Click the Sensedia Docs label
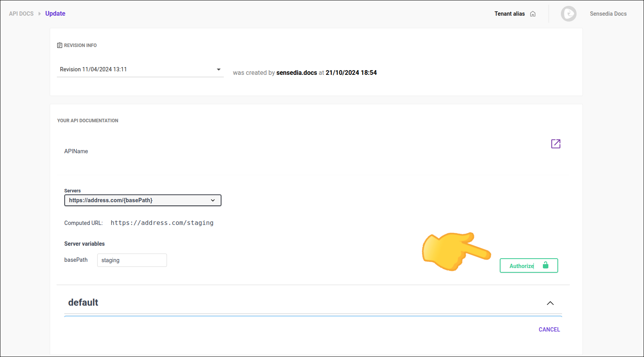 (608, 13)
